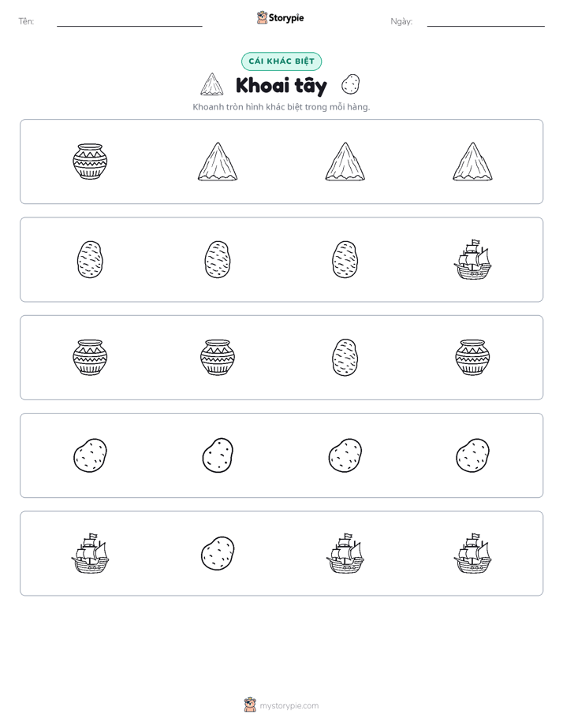The height and width of the screenshot is (728, 563).
Task: Click the potato icon beside the title
Action: point(350,84)
